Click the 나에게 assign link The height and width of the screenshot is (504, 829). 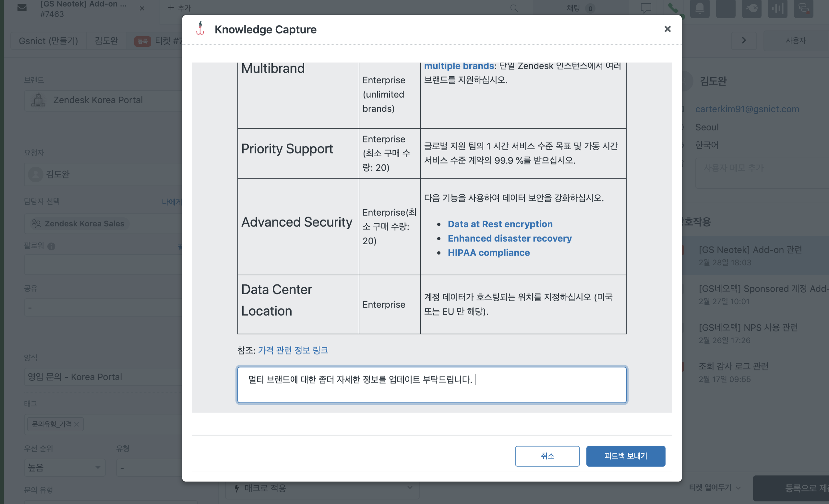pos(172,201)
